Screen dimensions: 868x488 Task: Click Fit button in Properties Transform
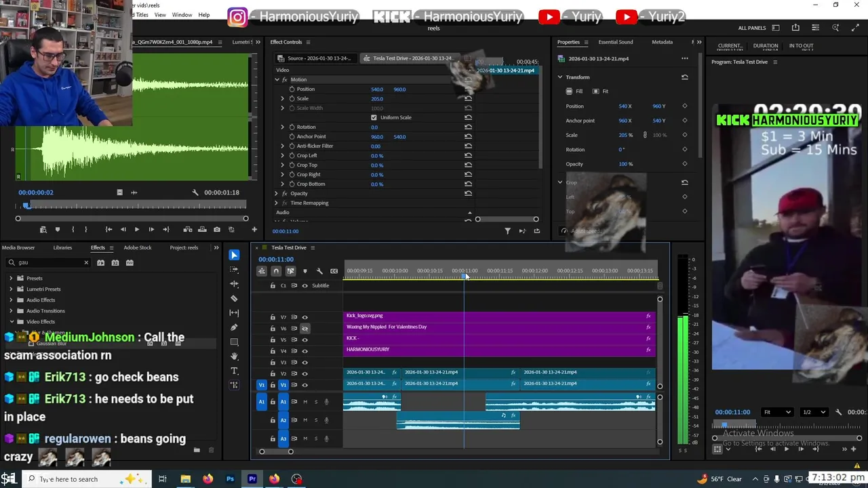coord(601,91)
